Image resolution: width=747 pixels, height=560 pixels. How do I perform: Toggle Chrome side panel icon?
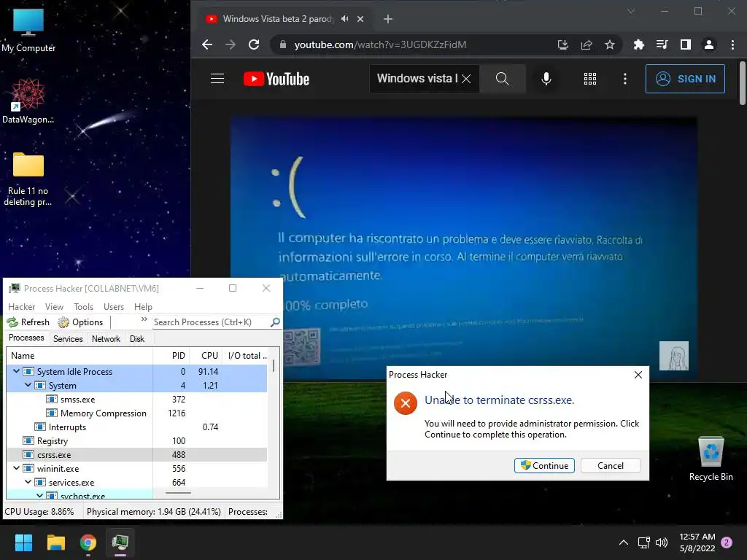tap(686, 44)
